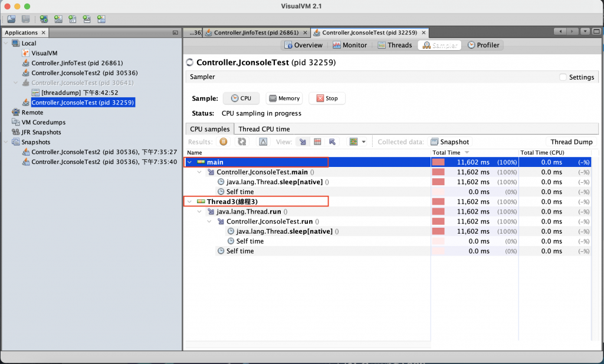The height and width of the screenshot is (364, 604).
Task: Select the CPU samples tab
Action: (x=209, y=129)
